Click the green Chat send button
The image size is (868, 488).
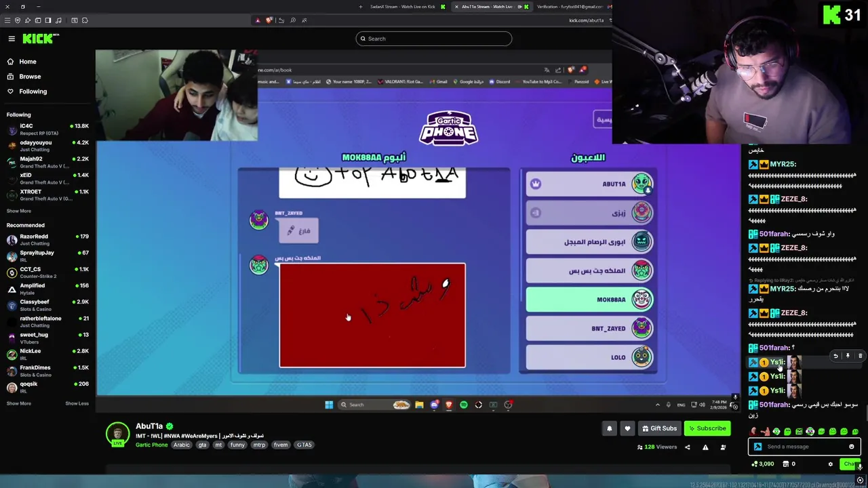(x=850, y=464)
